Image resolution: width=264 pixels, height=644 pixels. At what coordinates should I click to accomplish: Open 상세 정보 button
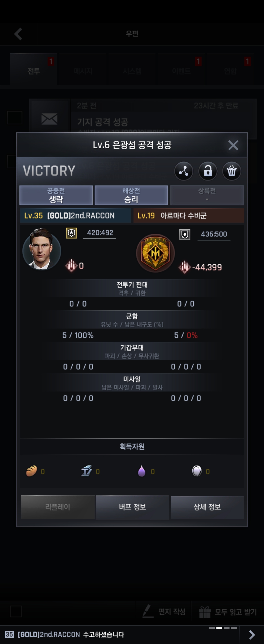tap(207, 507)
